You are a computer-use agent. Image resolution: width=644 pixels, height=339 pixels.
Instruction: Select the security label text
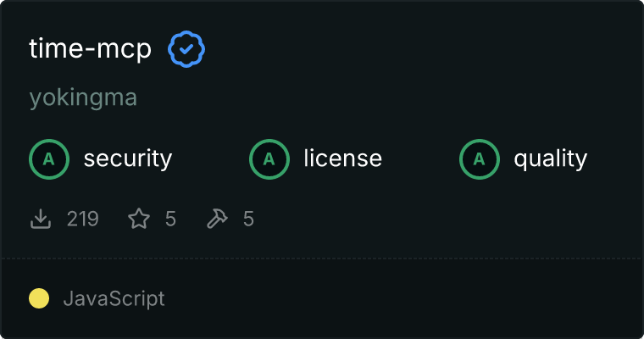[128, 158]
